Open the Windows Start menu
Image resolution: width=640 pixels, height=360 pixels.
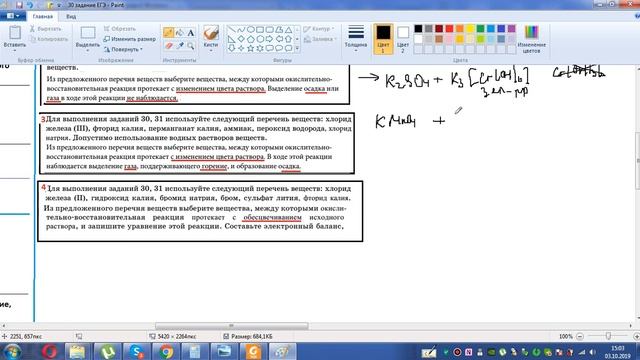(x=12, y=351)
